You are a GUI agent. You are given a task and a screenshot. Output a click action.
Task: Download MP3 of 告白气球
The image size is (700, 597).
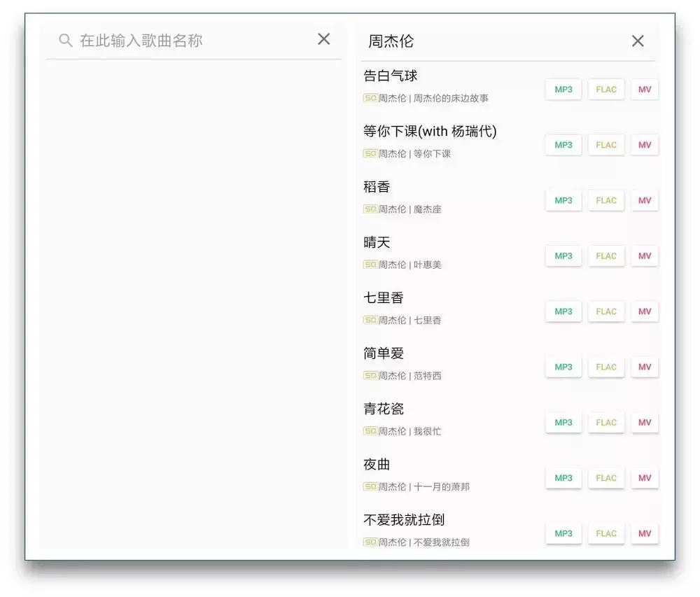(x=563, y=89)
